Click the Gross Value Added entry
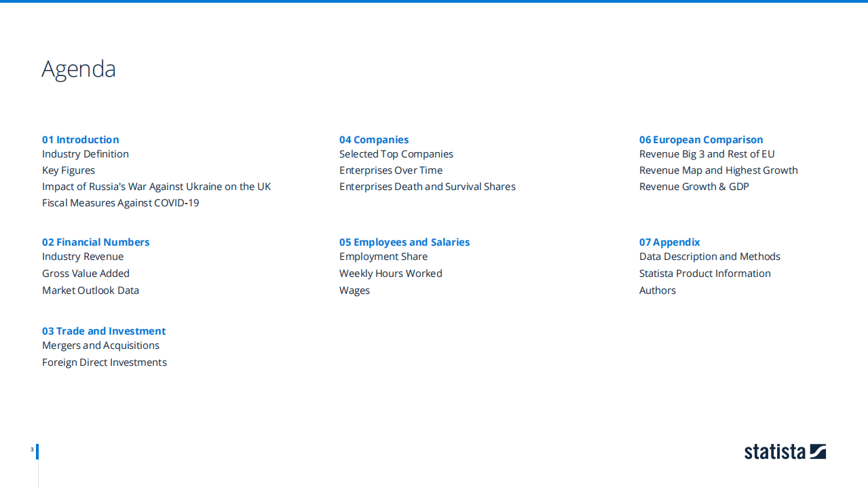 pos(86,274)
